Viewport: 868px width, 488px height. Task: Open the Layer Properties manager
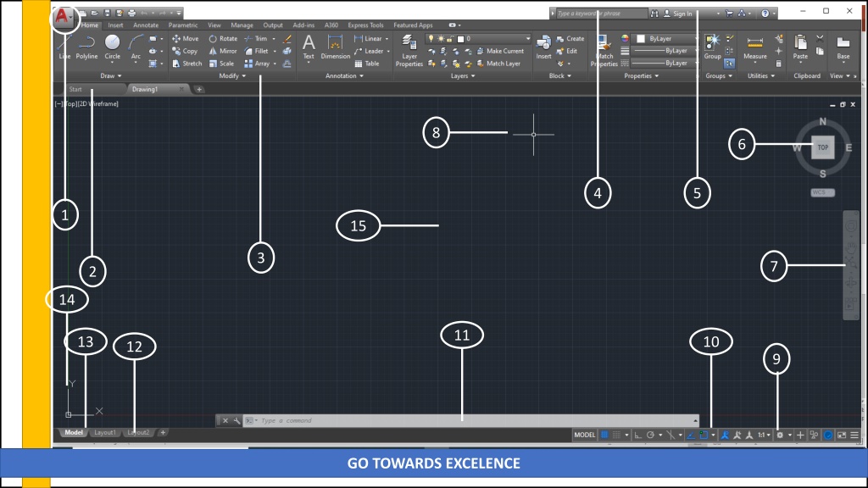409,50
